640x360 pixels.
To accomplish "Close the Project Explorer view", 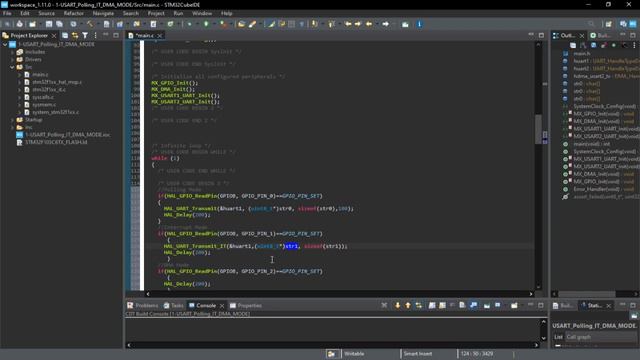I will pos(54,36).
